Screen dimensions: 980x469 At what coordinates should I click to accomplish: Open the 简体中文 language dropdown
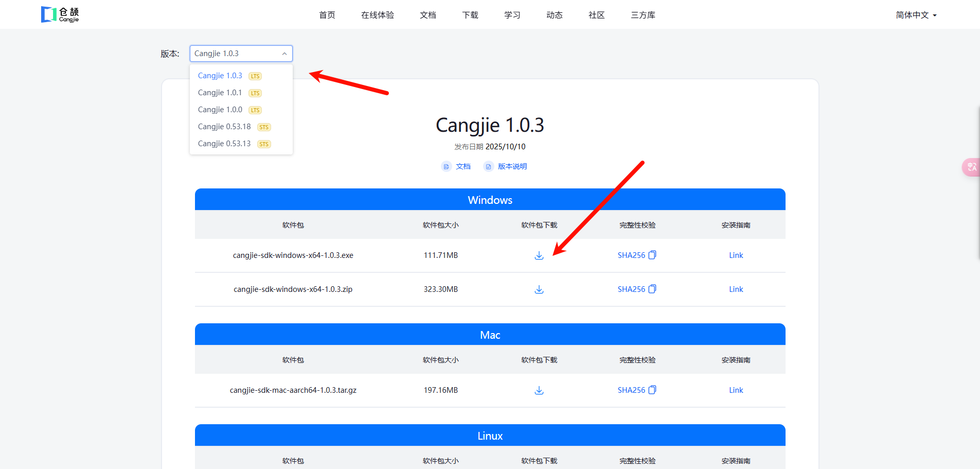(x=915, y=14)
